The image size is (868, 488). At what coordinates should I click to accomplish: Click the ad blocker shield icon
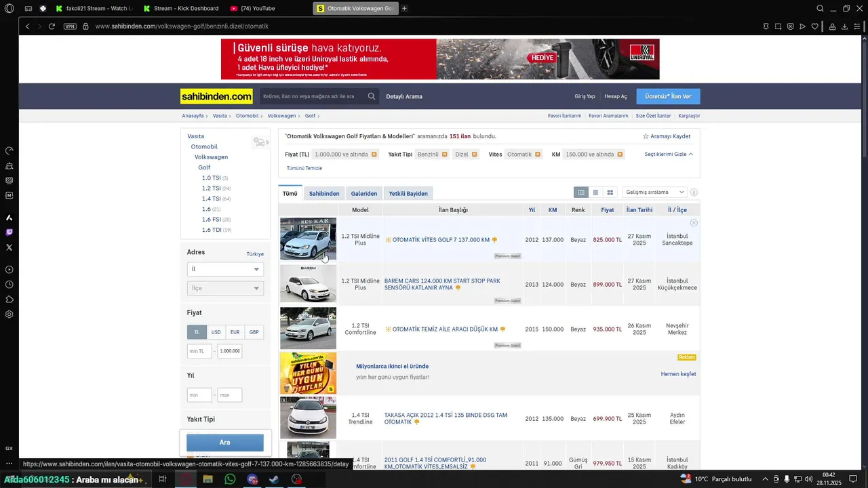pyautogui.click(x=790, y=26)
